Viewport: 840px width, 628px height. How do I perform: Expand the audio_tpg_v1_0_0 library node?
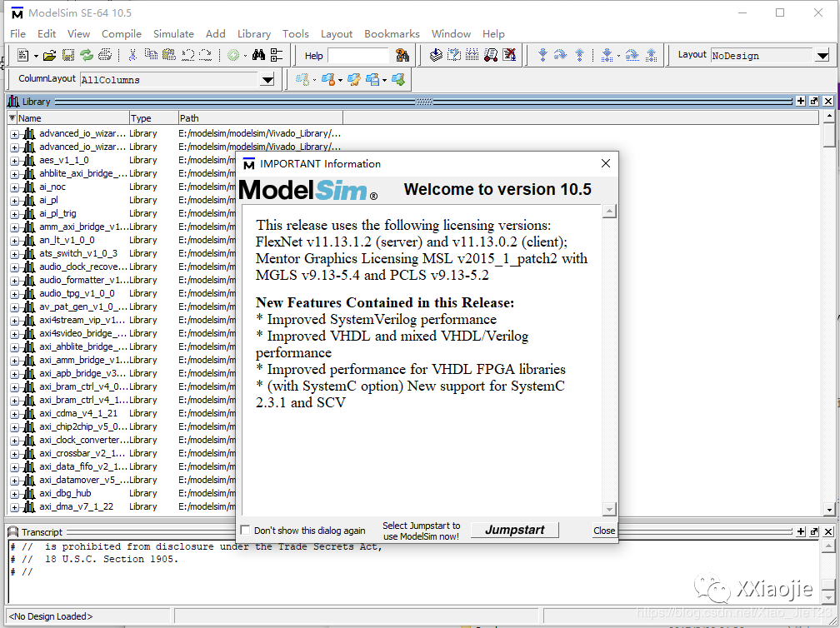pos(14,294)
